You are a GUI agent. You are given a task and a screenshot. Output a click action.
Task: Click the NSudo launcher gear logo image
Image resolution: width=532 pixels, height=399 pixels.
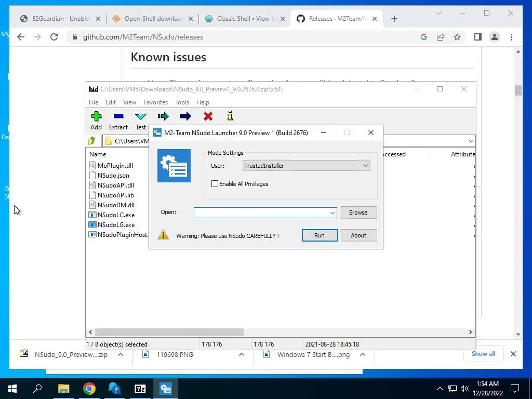pos(174,166)
